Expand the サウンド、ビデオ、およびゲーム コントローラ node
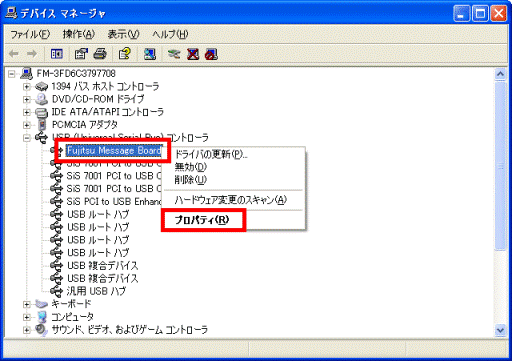The width and height of the screenshot is (512, 361). point(27,330)
